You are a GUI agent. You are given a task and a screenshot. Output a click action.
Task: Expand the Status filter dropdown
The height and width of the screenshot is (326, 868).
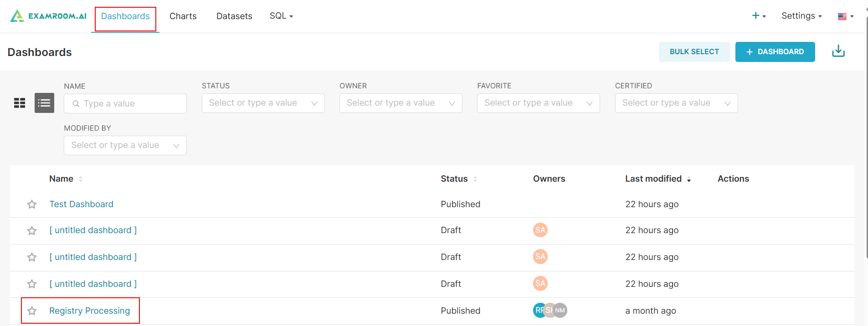[x=263, y=103]
